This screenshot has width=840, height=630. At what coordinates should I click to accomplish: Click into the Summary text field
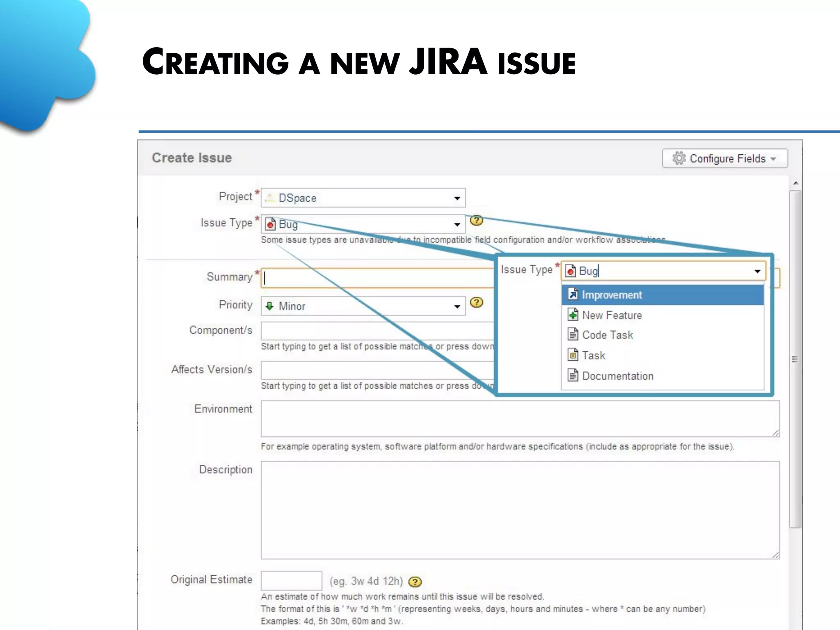click(377, 278)
